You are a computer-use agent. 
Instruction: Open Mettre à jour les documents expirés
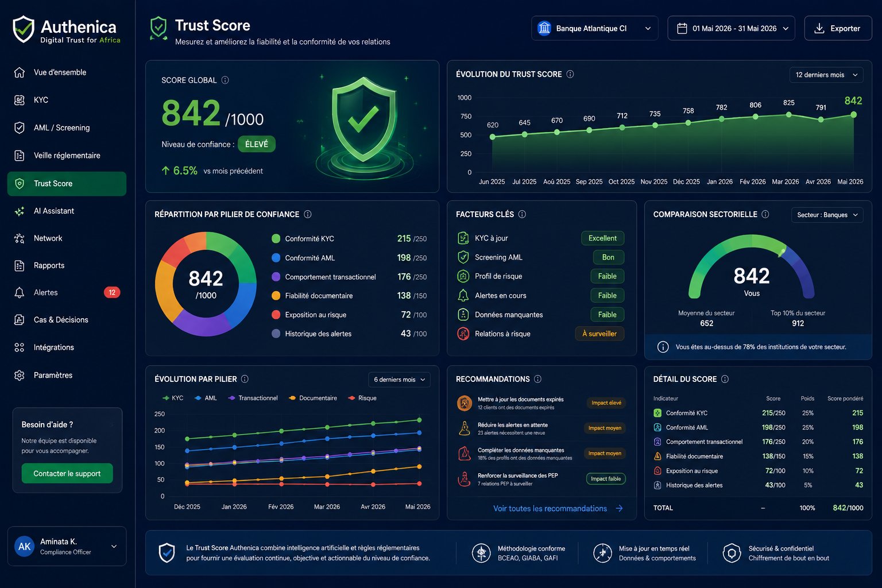[x=541, y=403]
